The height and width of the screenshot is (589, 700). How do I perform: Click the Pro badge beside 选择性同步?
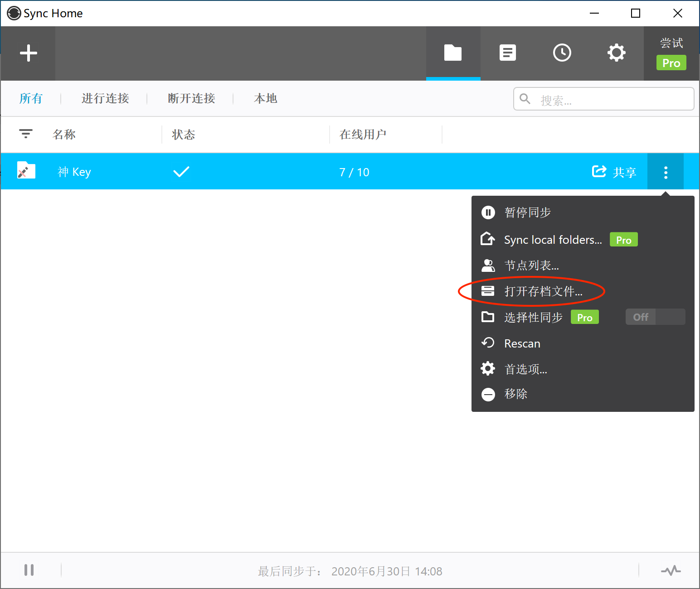click(x=585, y=317)
